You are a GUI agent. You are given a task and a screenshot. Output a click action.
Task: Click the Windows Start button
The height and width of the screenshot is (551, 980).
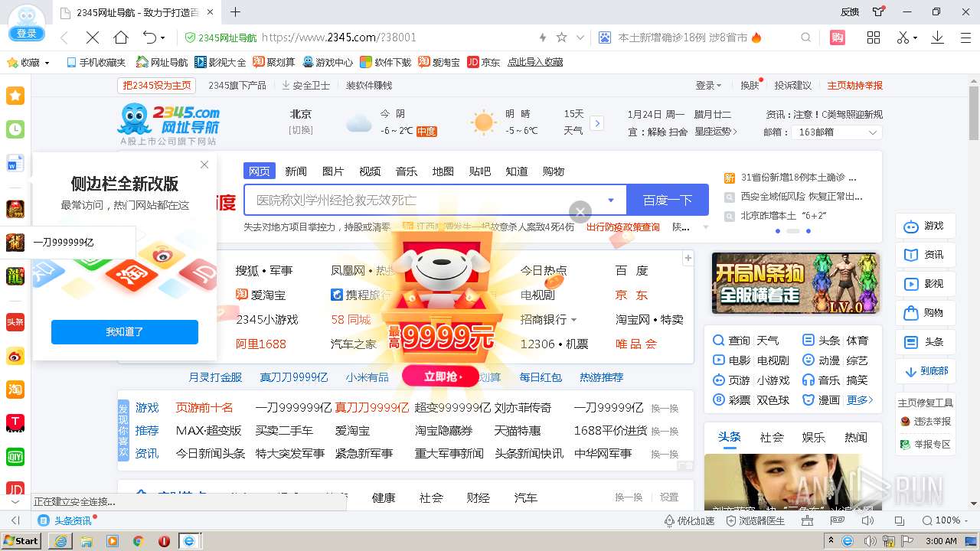pos(21,540)
